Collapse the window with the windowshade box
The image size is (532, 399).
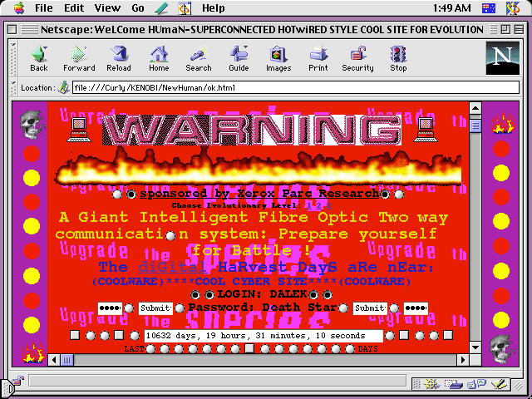(x=519, y=30)
